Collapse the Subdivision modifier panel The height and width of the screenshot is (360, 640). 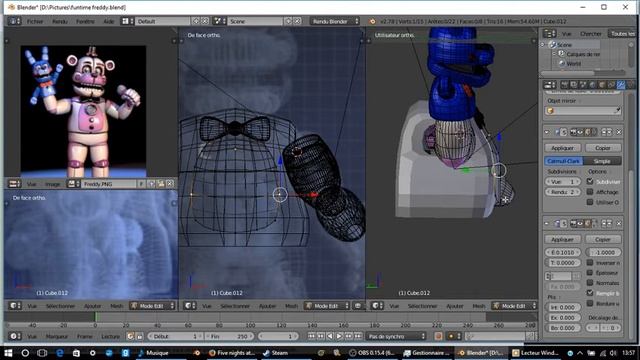[547, 132]
